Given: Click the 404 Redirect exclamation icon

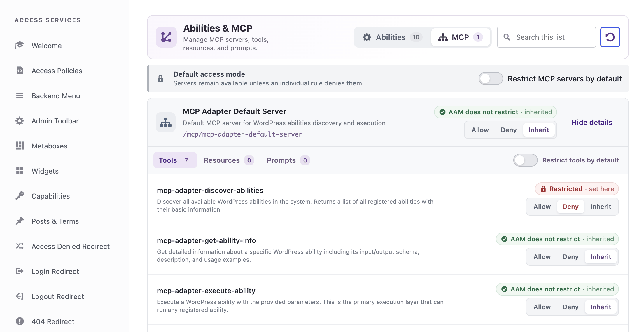Looking at the screenshot, I should click(x=20, y=321).
